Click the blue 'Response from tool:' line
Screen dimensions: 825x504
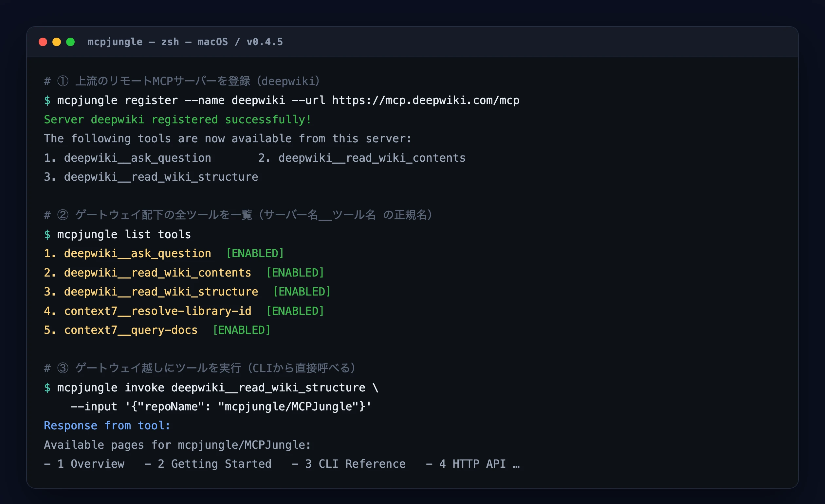(x=107, y=426)
